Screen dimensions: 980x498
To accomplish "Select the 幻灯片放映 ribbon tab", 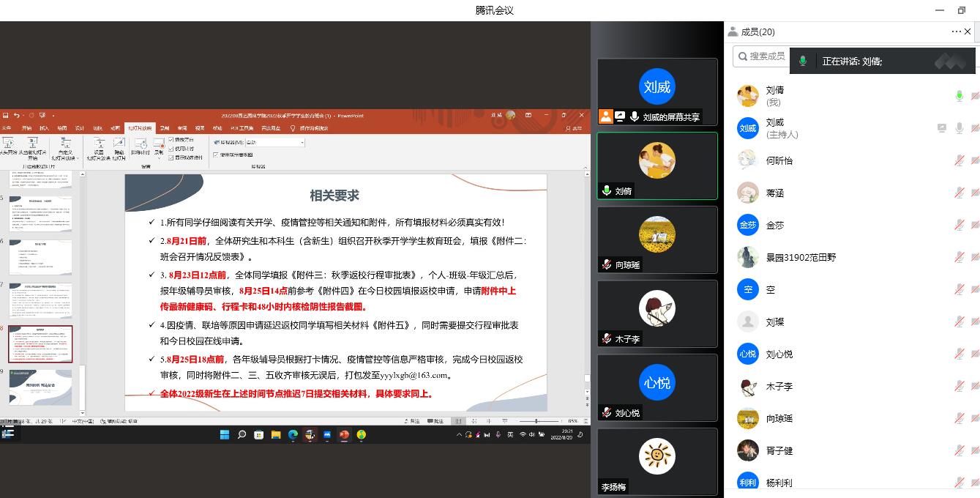I will (x=139, y=128).
